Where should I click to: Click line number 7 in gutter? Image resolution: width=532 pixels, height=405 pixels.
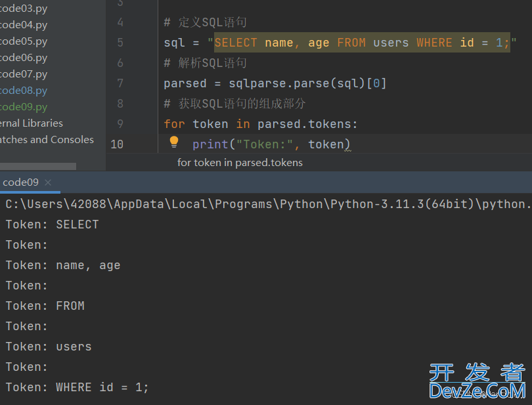click(x=120, y=83)
